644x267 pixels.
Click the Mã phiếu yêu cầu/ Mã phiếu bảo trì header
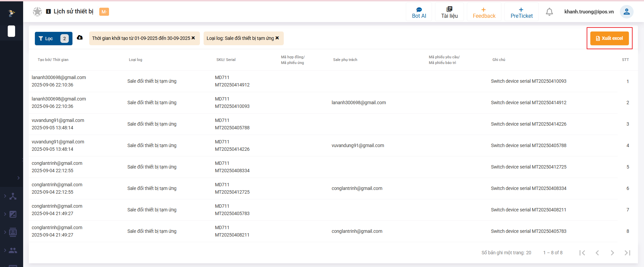click(444, 60)
